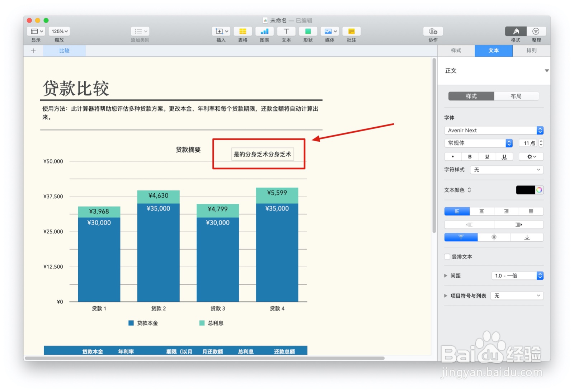Select left text alignment button
This screenshot has width=574, height=392.
[x=456, y=211]
